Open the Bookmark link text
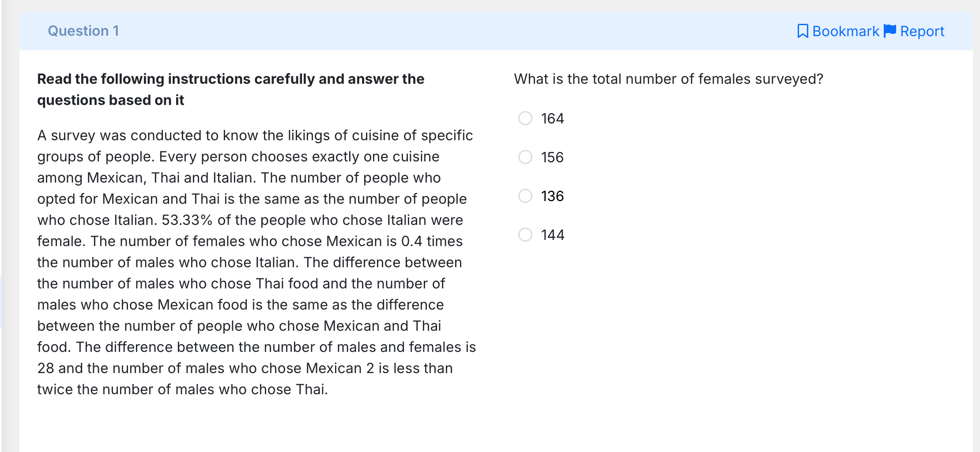 [846, 31]
